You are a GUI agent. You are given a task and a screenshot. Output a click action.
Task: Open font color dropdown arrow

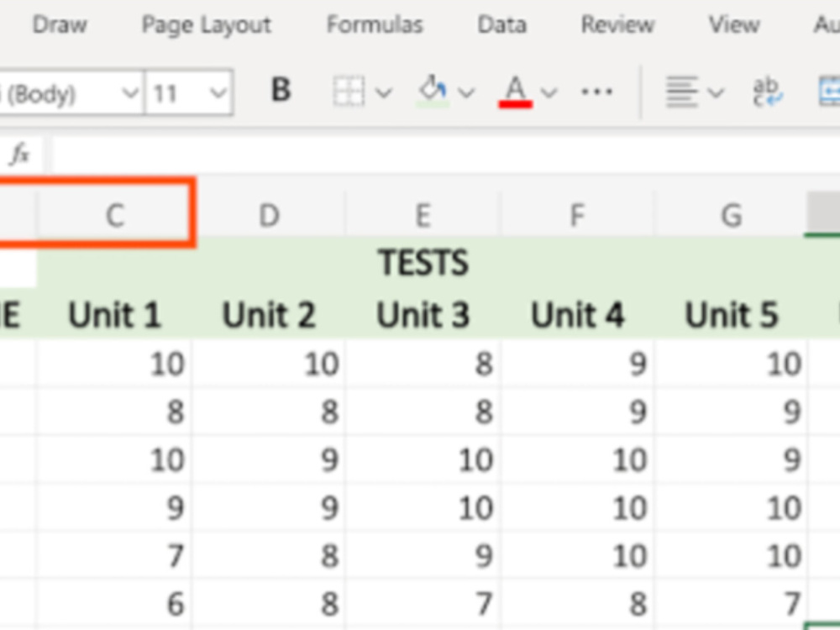click(549, 93)
